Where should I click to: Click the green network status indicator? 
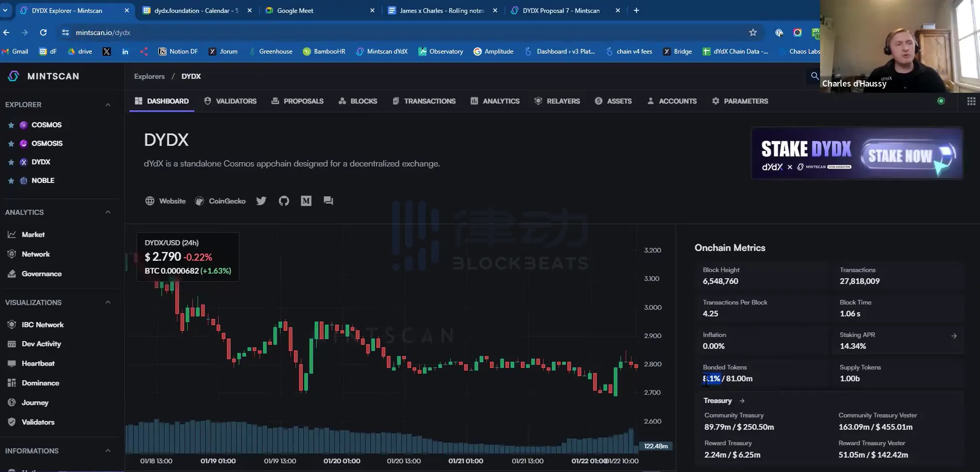(941, 101)
